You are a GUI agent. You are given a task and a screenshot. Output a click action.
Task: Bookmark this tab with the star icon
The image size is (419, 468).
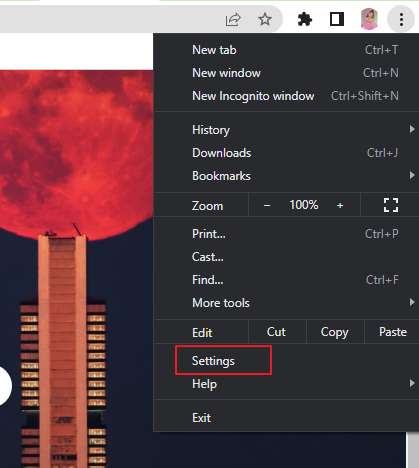pyautogui.click(x=265, y=19)
